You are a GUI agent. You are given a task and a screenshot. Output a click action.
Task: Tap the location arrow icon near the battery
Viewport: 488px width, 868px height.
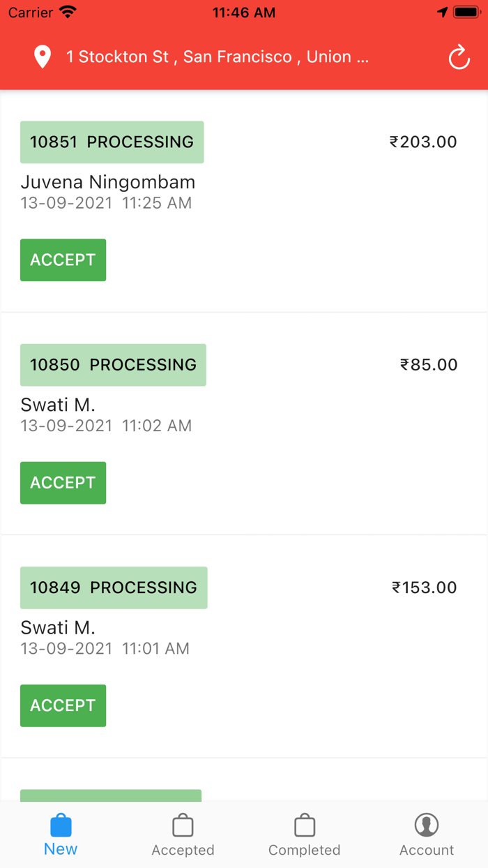tap(444, 10)
